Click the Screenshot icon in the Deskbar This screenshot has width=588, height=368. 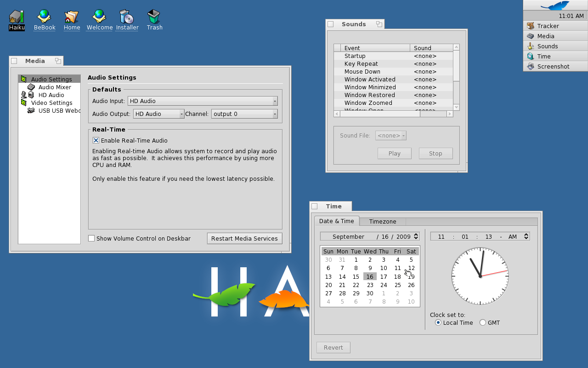click(531, 66)
